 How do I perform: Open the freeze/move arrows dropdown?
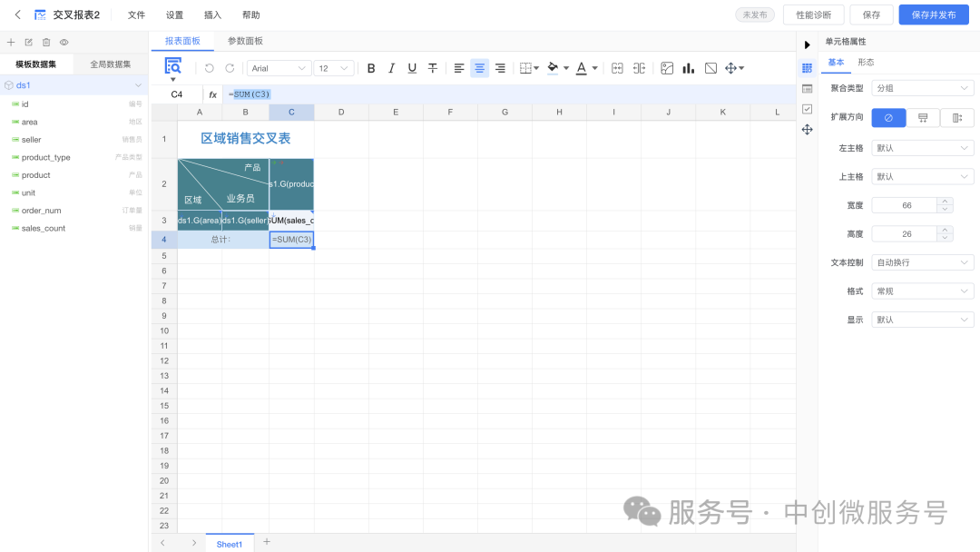(734, 68)
